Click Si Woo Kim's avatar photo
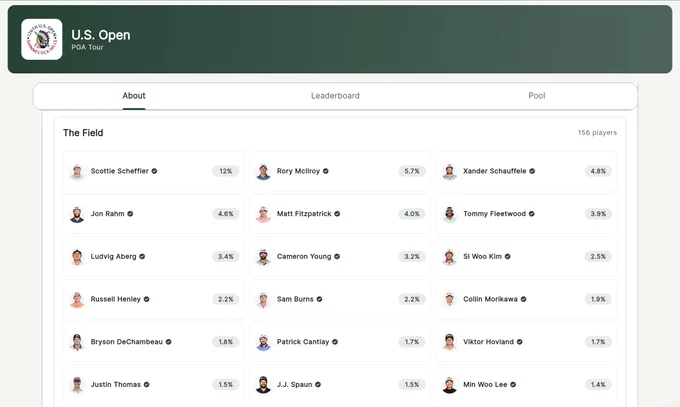 click(x=449, y=256)
